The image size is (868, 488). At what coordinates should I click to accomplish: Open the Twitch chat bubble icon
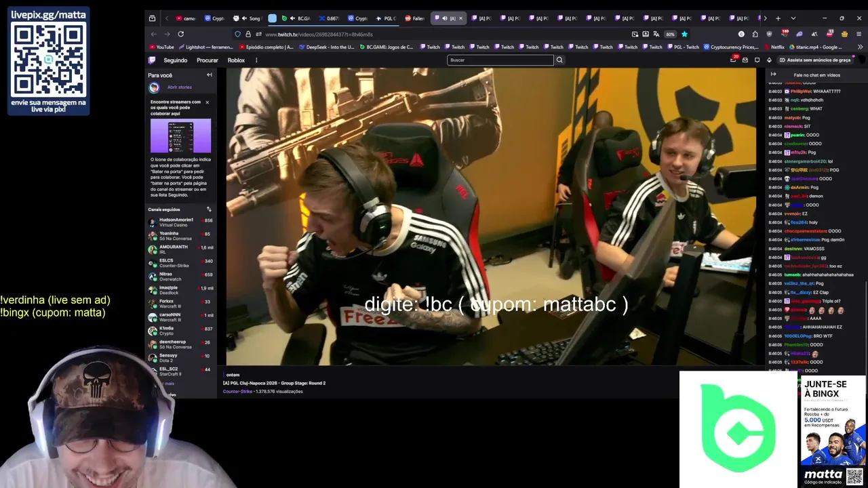757,60
